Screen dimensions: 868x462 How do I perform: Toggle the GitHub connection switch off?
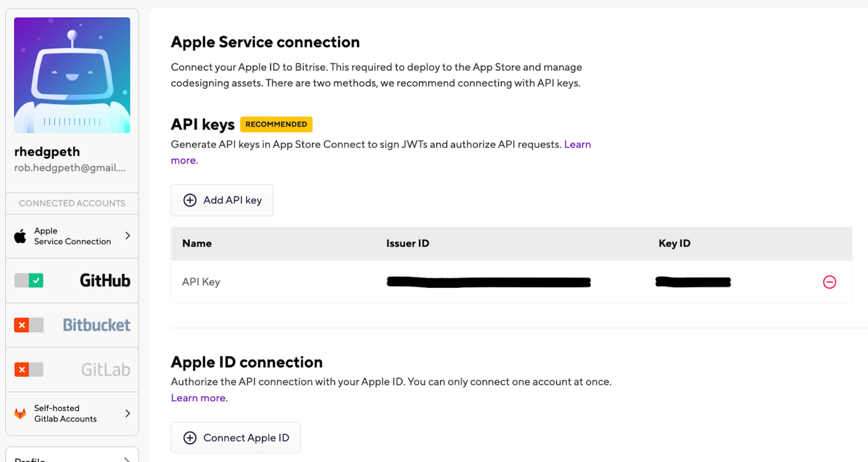click(29, 281)
